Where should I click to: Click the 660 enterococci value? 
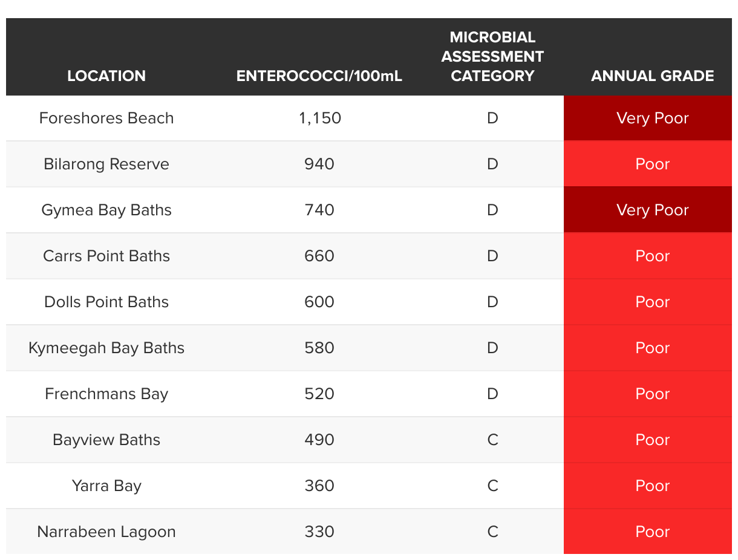319,256
